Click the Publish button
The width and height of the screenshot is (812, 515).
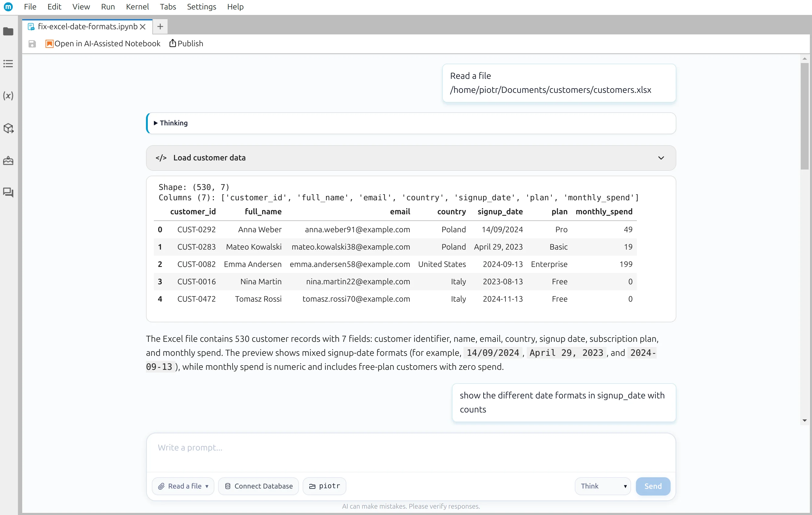click(x=186, y=44)
